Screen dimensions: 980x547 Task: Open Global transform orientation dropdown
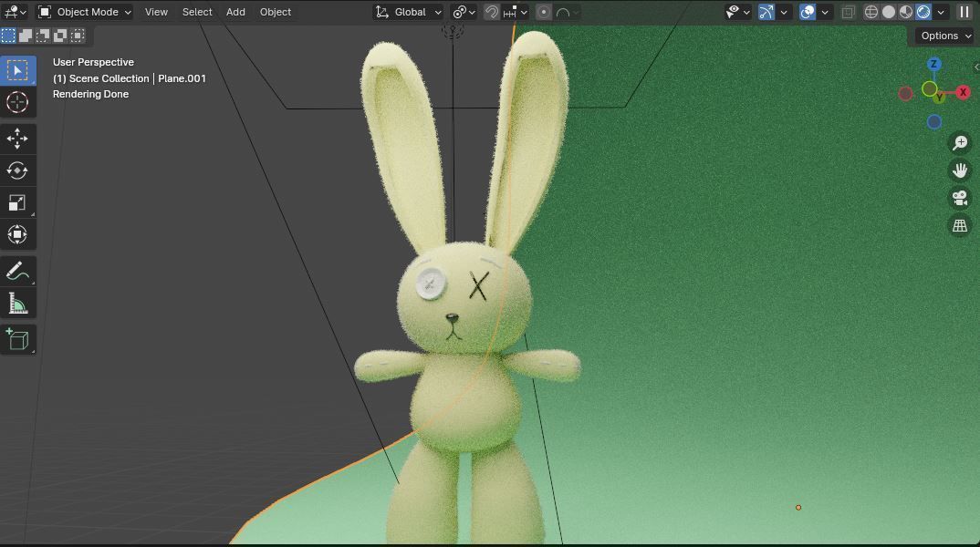409,12
